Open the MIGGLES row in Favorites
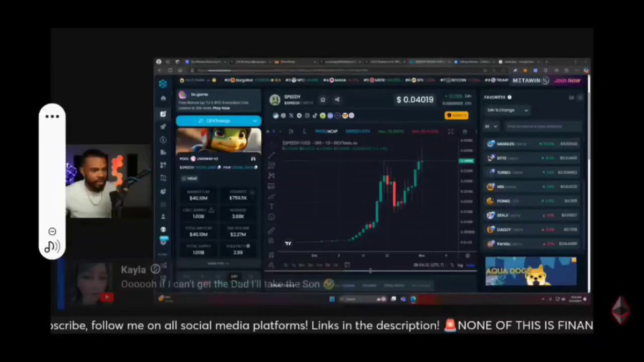 [x=532, y=144]
